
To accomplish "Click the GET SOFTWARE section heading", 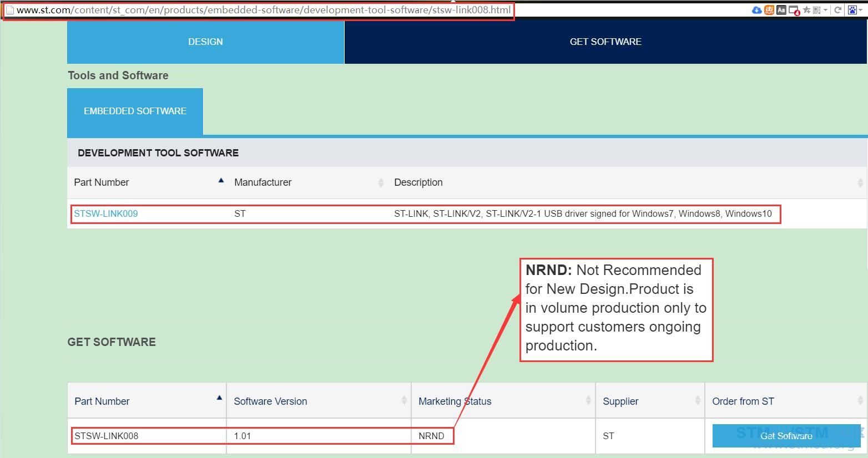I will 112,342.
